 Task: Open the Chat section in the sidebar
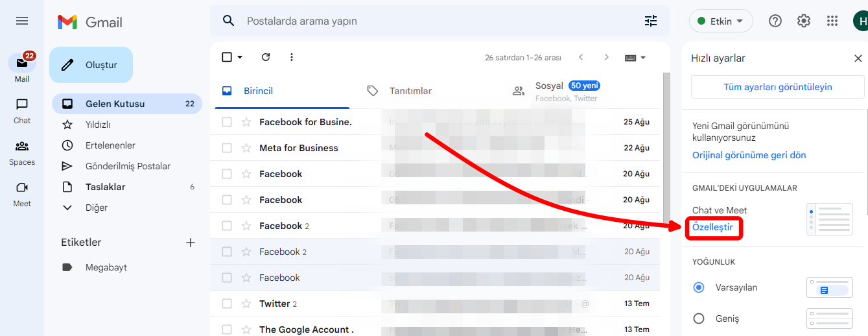[22, 109]
